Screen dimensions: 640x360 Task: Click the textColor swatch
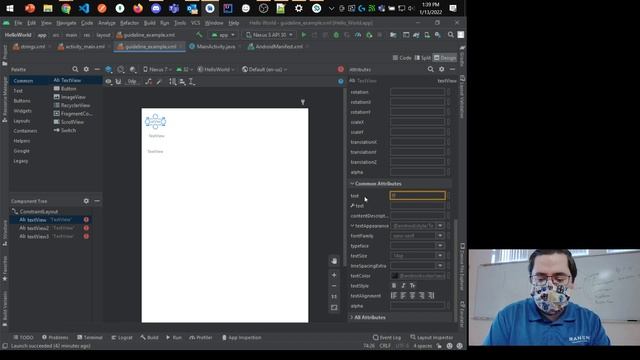pyautogui.click(x=395, y=276)
